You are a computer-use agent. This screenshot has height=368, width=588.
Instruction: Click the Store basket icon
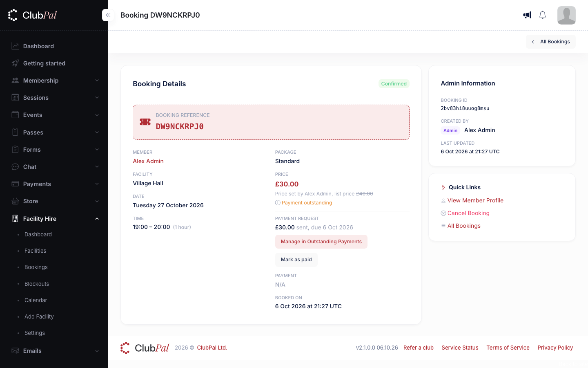[15, 201]
